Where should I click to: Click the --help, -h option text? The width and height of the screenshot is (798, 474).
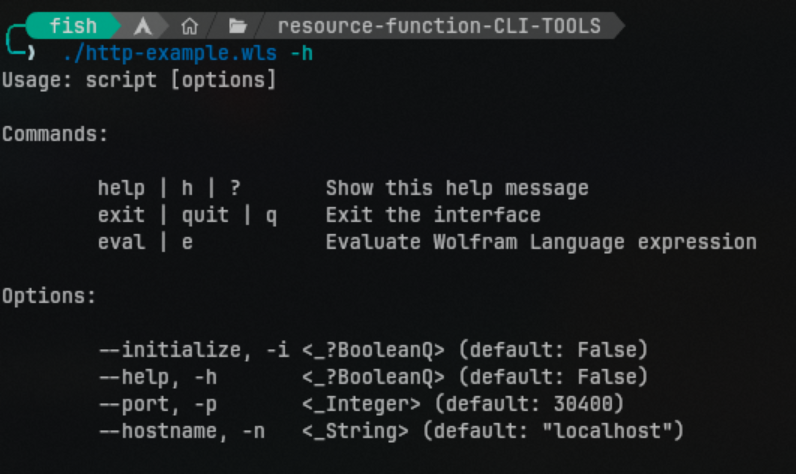coord(157,377)
